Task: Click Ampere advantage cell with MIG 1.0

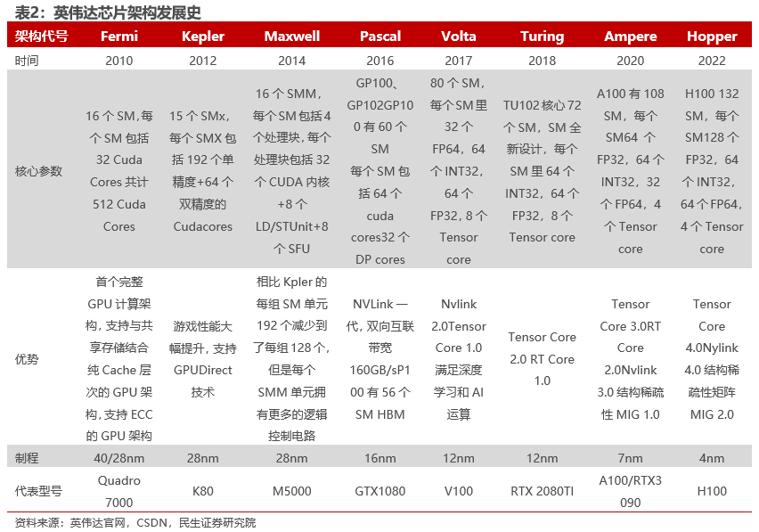Action: click(630, 359)
